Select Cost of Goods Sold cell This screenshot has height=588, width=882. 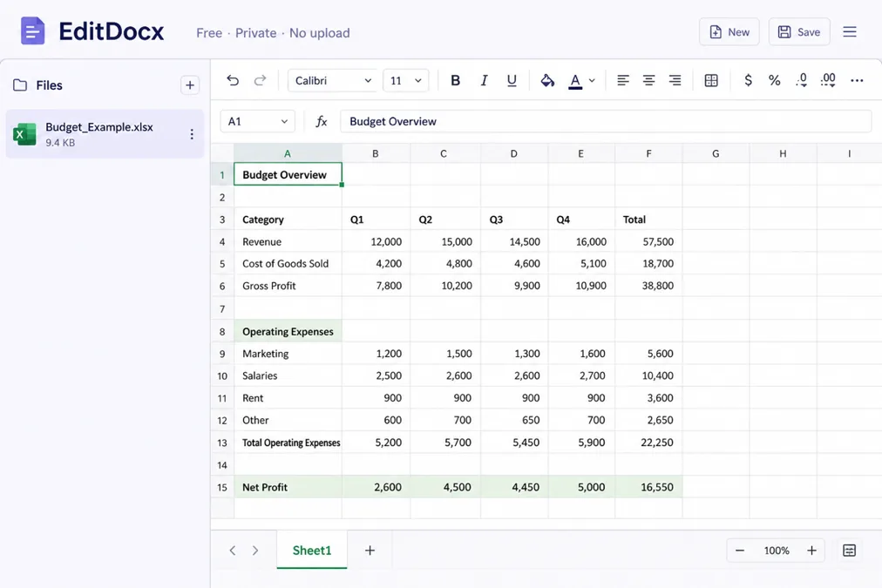(x=288, y=264)
